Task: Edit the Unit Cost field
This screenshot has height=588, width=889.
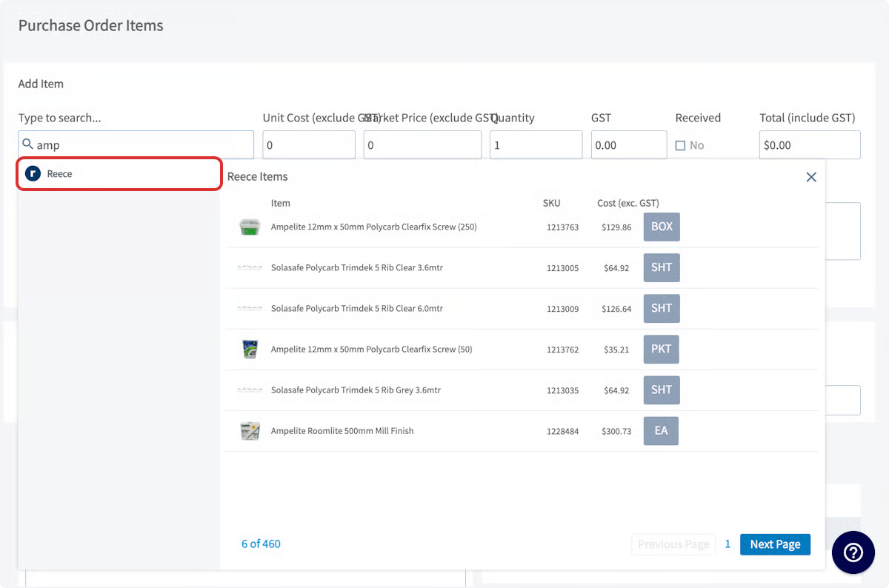Action: click(x=309, y=144)
